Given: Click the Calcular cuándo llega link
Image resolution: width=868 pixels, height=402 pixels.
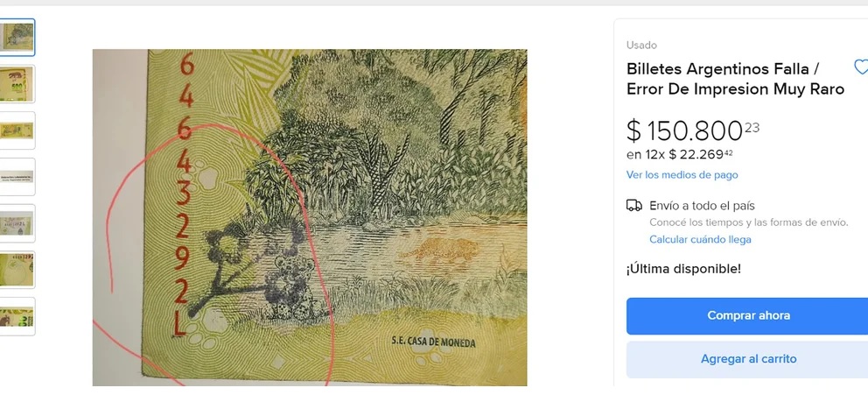Looking at the screenshot, I should click(700, 239).
